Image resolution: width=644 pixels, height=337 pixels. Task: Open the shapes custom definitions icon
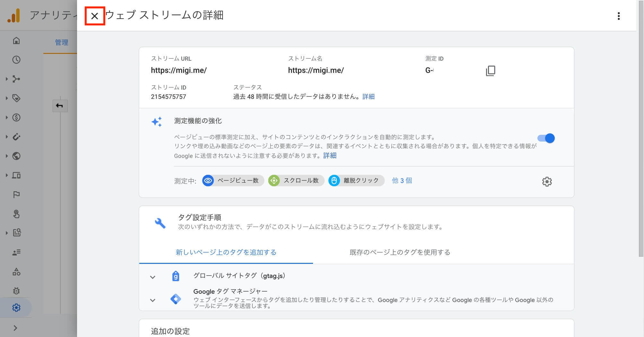point(16,272)
